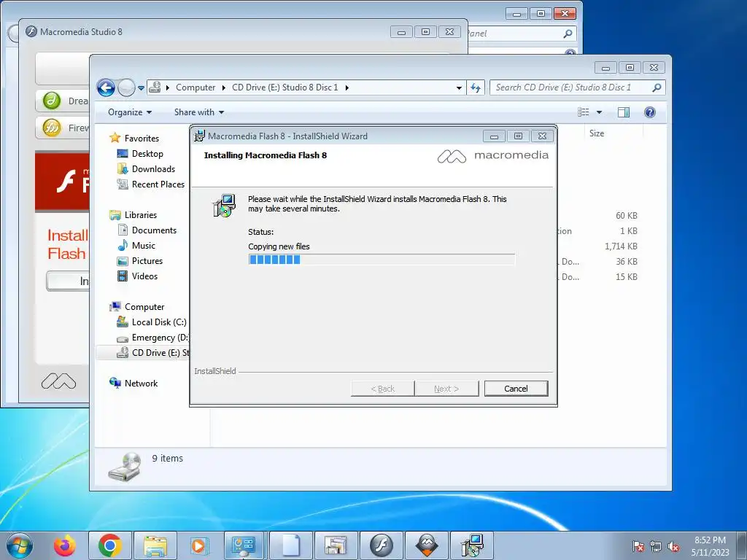Open more view options dropdown arrow

(x=600, y=112)
